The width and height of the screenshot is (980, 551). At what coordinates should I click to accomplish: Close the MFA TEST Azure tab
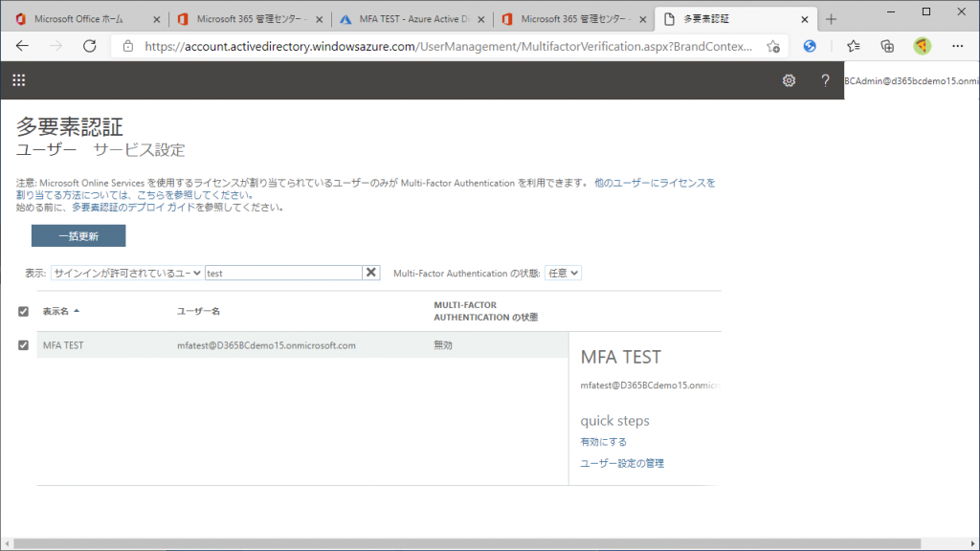click(480, 19)
